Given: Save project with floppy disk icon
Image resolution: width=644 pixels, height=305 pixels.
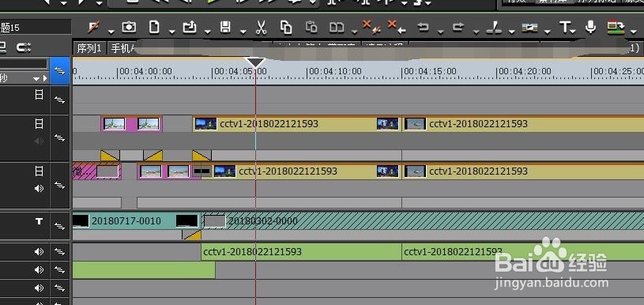Looking at the screenshot, I should (x=225, y=28).
